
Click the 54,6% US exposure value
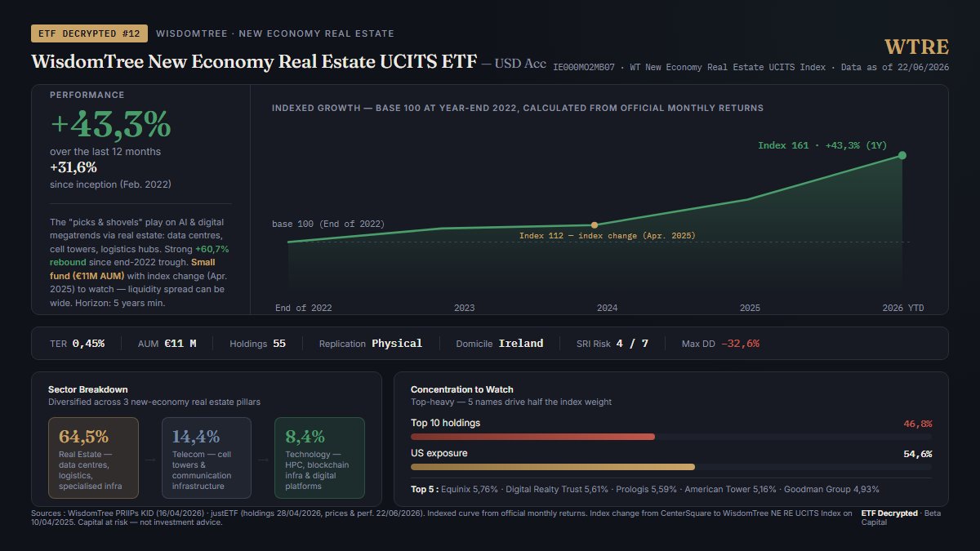918,454
